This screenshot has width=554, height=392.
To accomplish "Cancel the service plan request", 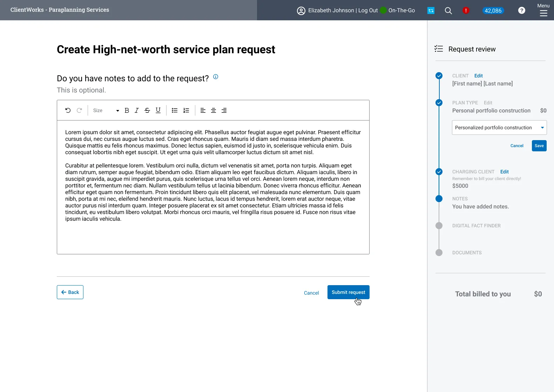I will pyautogui.click(x=311, y=293).
